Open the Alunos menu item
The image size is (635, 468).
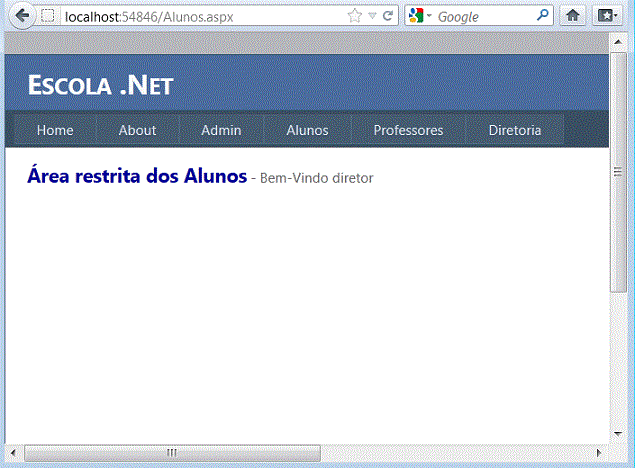307,130
